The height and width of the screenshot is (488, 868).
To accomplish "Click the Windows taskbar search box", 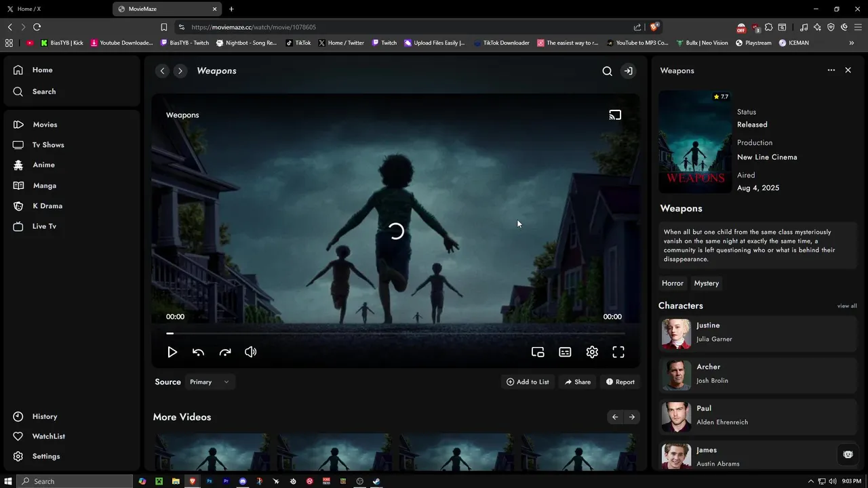I will pyautogui.click(x=75, y=481).
